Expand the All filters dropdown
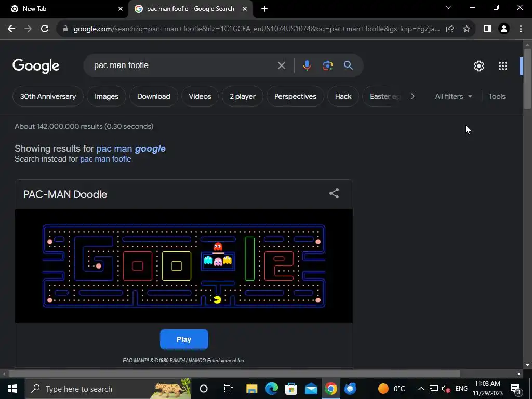Image resolution: width=532 pixels, height=399 pixels. tap(453, 96)
